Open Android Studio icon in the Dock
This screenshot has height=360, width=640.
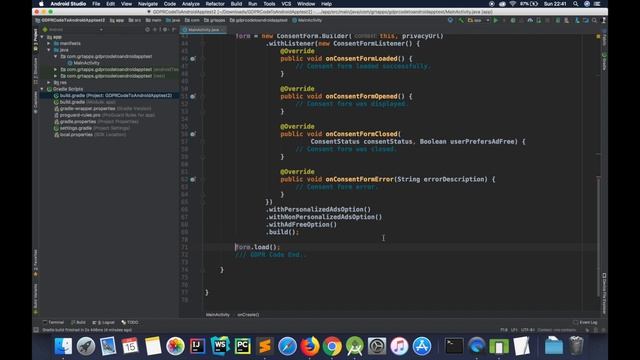(x=355, y=346)
